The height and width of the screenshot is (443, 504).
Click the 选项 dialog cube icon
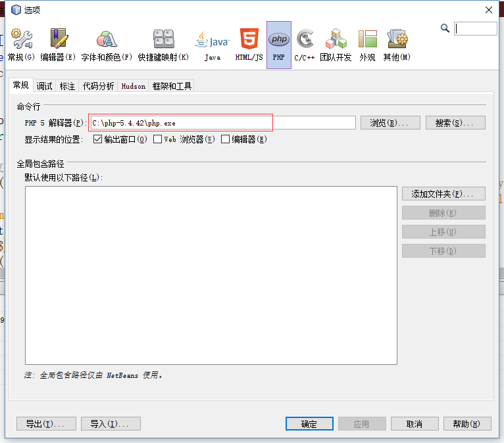16,10
